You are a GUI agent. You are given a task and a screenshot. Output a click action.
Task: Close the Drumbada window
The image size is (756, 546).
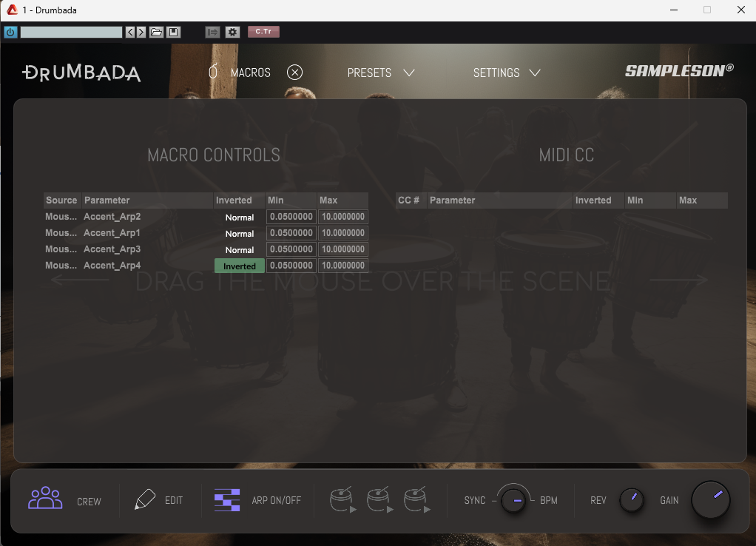point(741,10)
